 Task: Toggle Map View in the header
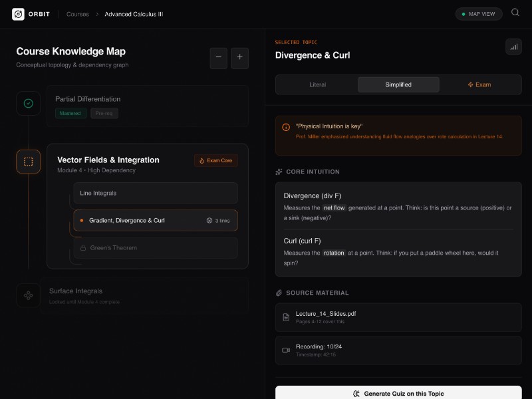coord(478,13)
